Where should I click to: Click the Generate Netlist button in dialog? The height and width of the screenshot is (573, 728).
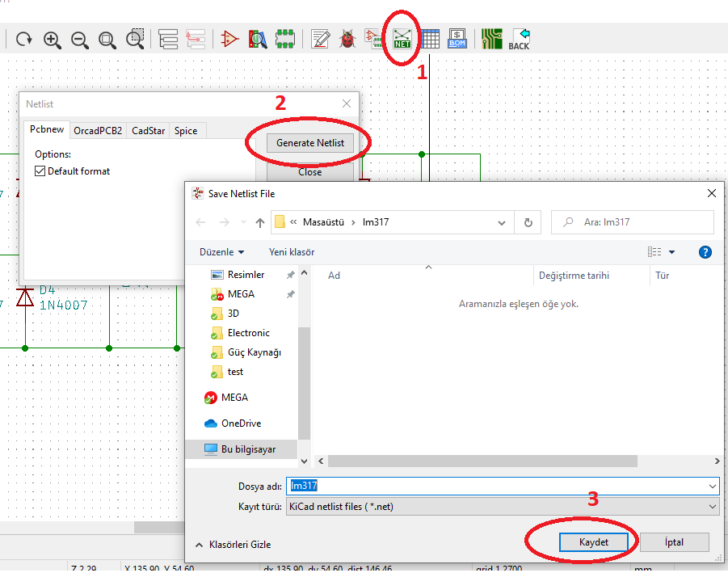[309, 143]
